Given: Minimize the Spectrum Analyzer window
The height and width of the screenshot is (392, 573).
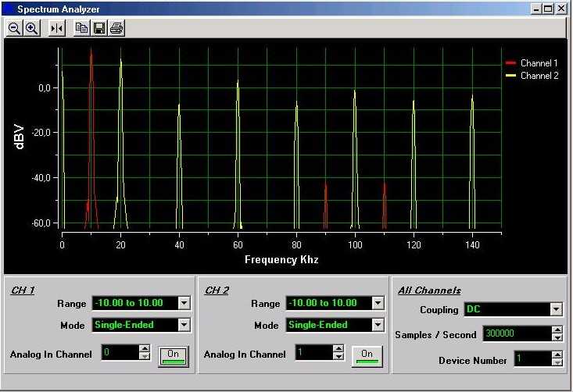Looking at the screenshot, I should (536, 9).
